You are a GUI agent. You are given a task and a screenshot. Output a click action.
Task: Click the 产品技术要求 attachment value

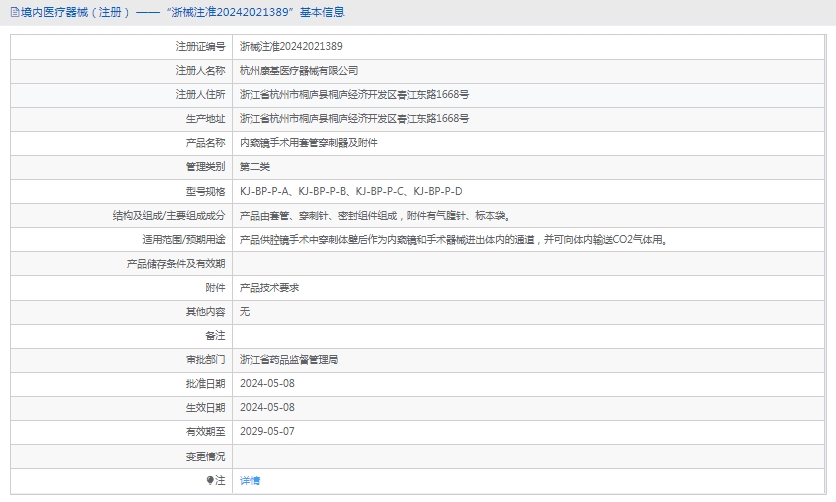click(269, 287)
